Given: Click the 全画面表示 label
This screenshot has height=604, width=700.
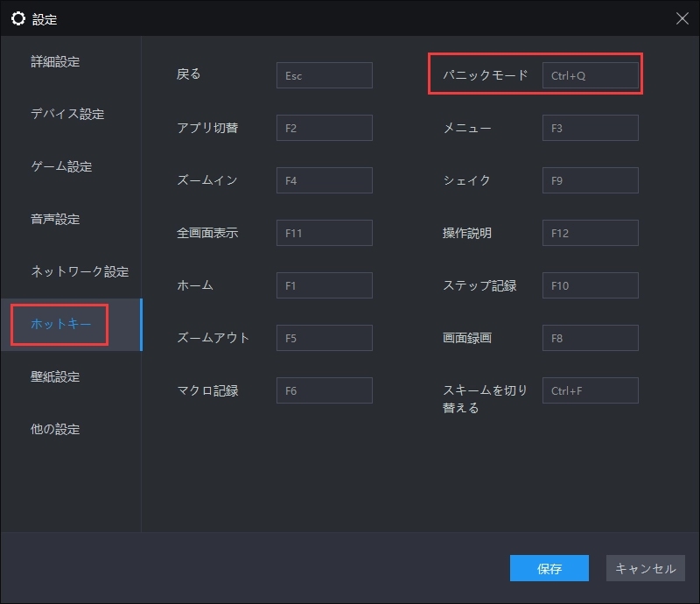Looking at the screenshot, I should tap(207, 233).
